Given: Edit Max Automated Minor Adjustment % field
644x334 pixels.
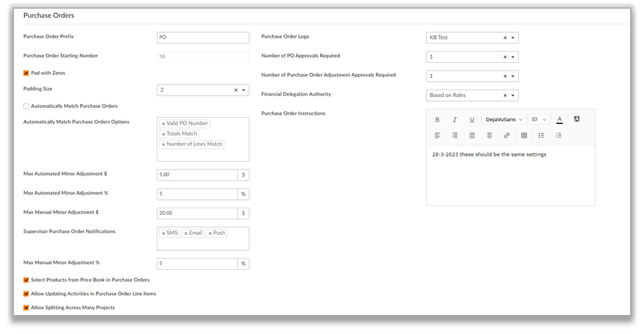Looking at the screenshot, I should click(x=197, y=194).
